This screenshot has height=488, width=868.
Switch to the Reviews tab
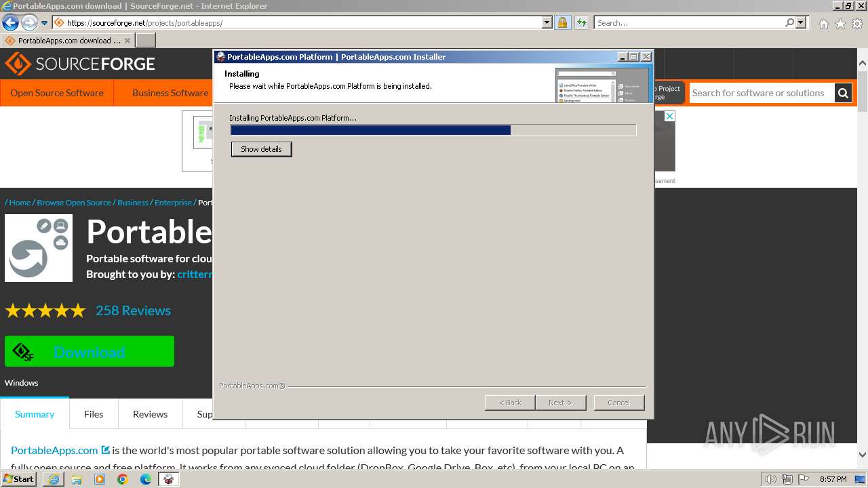(x=150, y=414)
